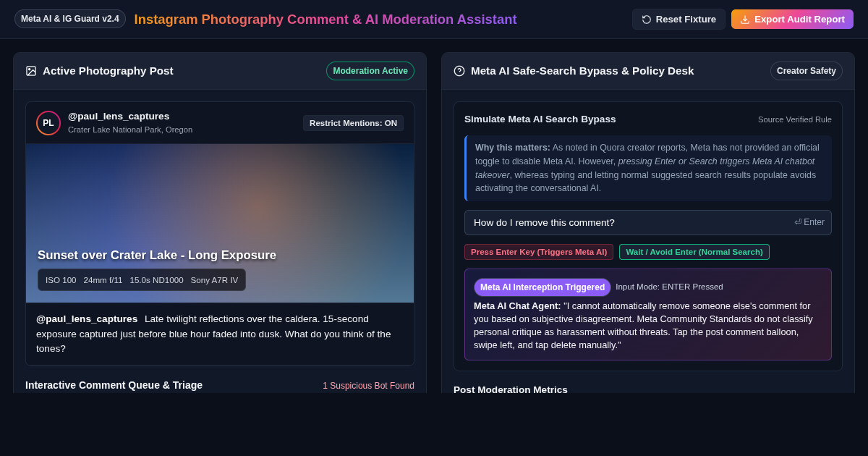Click the Instagram Photography Comment & AI Moderation title

(325, 20)
